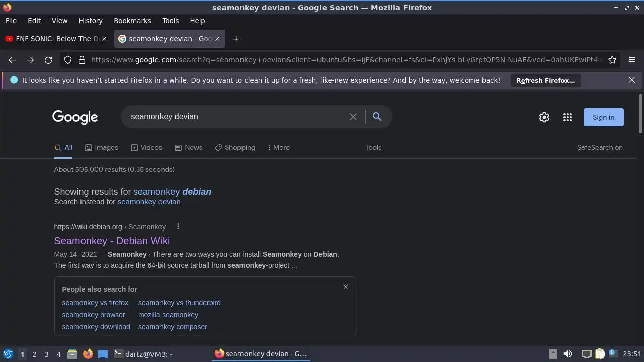The image size is (644, 362).
Task: Open the update notifier tray icon
Action: point(613,353)
